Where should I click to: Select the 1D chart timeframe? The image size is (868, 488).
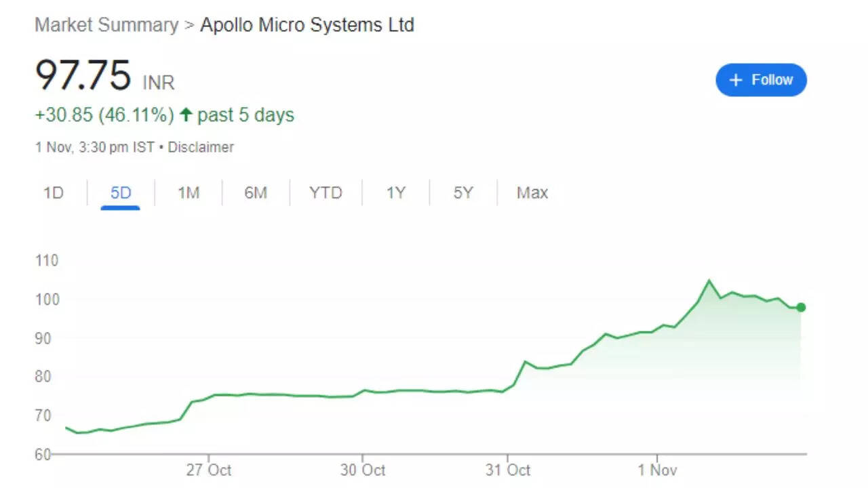54,193
